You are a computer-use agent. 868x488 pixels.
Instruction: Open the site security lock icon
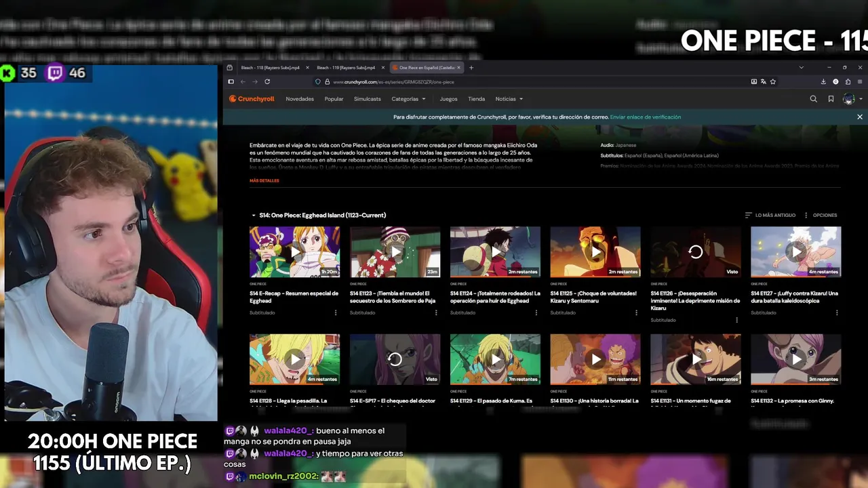point(327,81)
